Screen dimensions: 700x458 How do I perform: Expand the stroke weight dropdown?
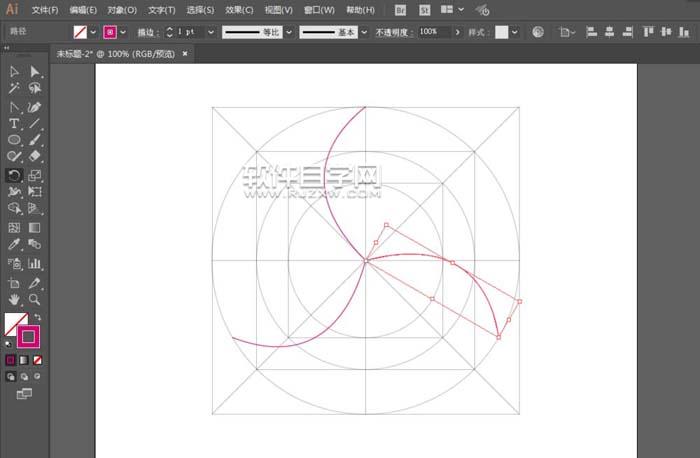point(212,32)
